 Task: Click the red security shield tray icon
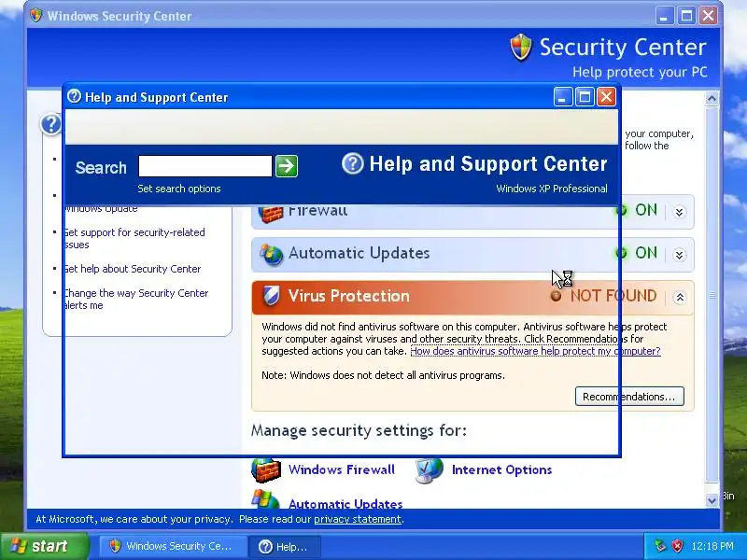tap(677, 546)
